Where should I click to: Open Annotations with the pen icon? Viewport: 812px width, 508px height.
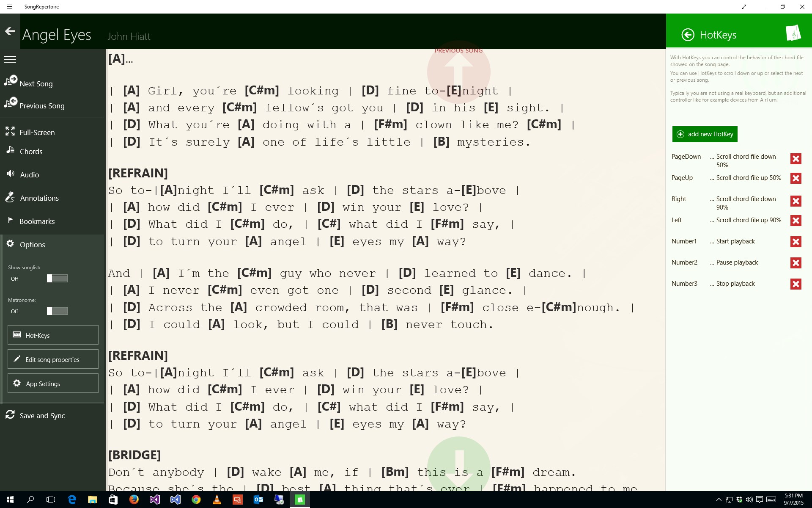[10, 197]
